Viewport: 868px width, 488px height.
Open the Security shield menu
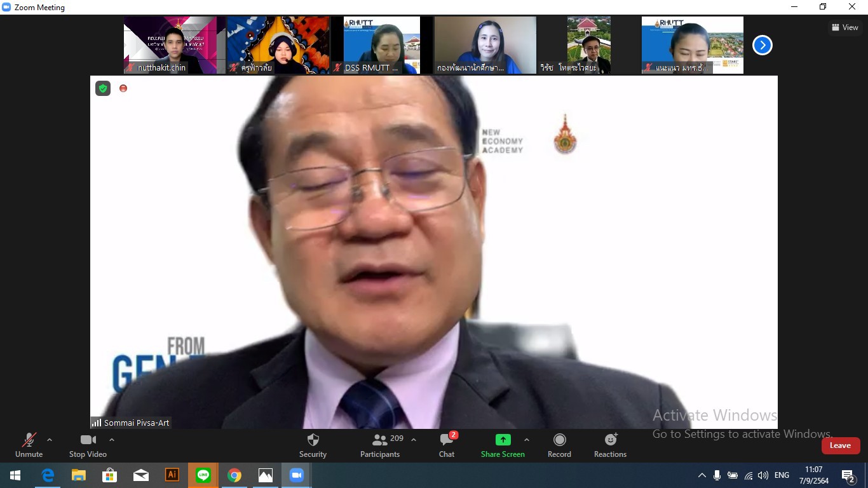[313, 445]
